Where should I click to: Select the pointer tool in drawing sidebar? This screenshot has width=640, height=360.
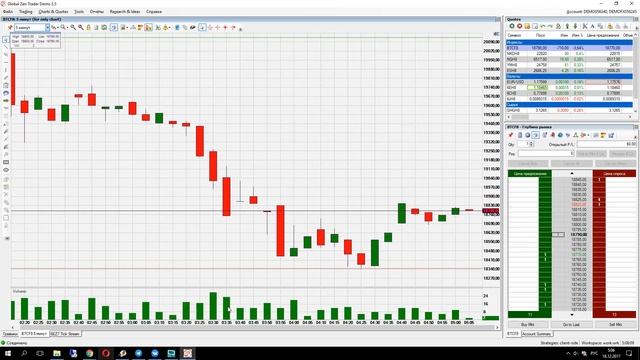coord(6,40)
